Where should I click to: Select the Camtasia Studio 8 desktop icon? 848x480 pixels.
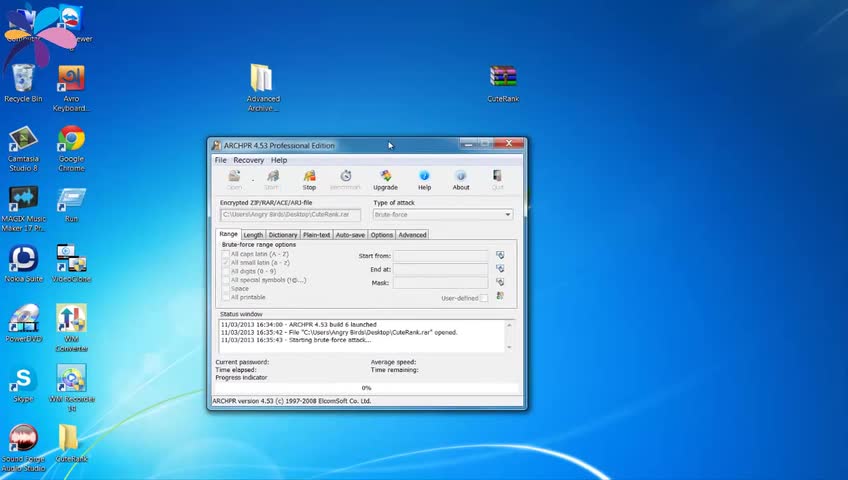23,139
